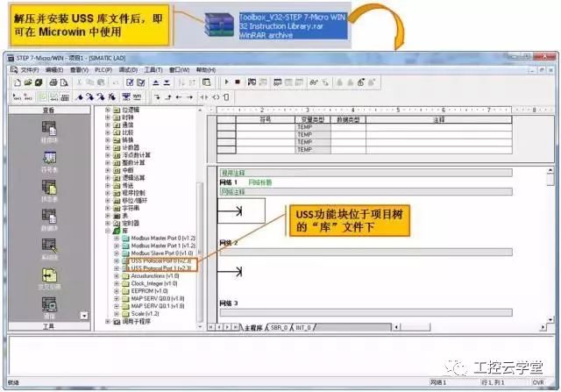Click the Unlock/Force padlock icon
561x392 pixels.
[361, 82]
